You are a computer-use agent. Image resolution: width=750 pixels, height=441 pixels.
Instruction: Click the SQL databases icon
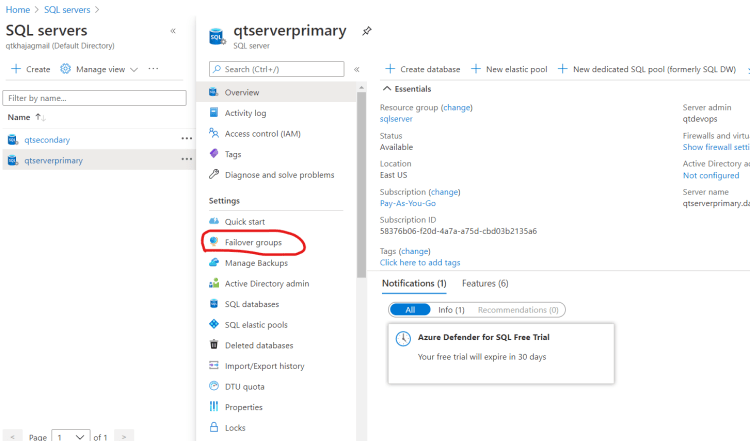[x=214, y=304]
